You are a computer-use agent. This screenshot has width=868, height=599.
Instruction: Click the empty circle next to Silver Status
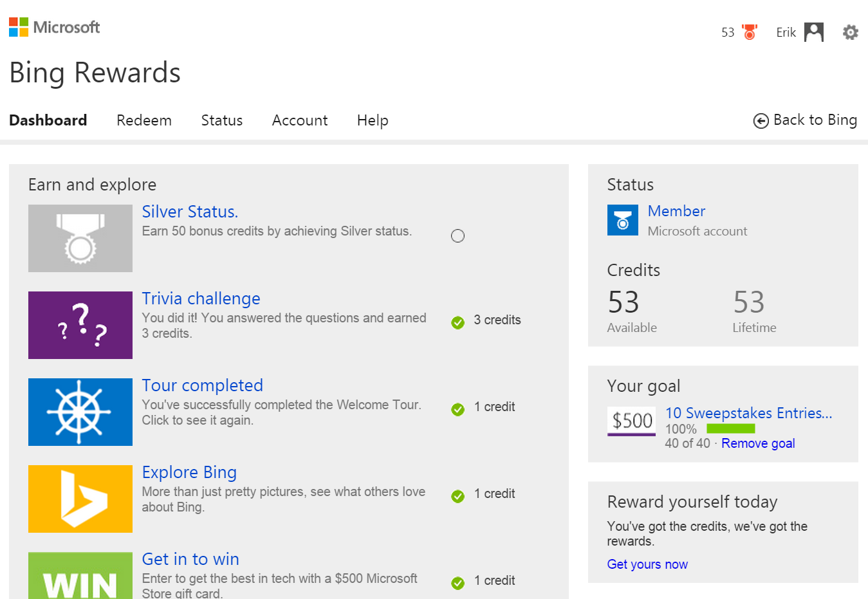point(457,236)
